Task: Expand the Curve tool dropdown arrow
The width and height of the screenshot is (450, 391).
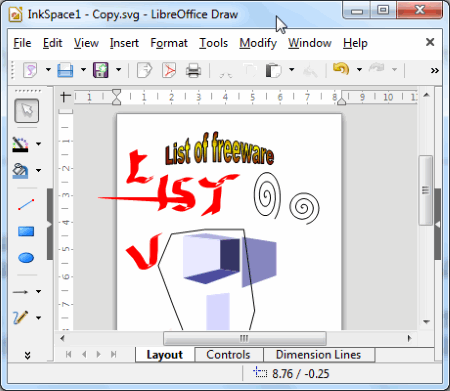Action: (x=39, y=318)
